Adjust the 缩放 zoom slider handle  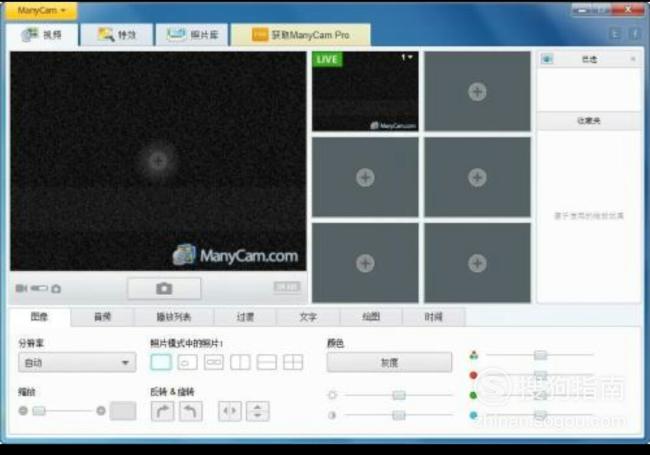[x=39, y=411]
